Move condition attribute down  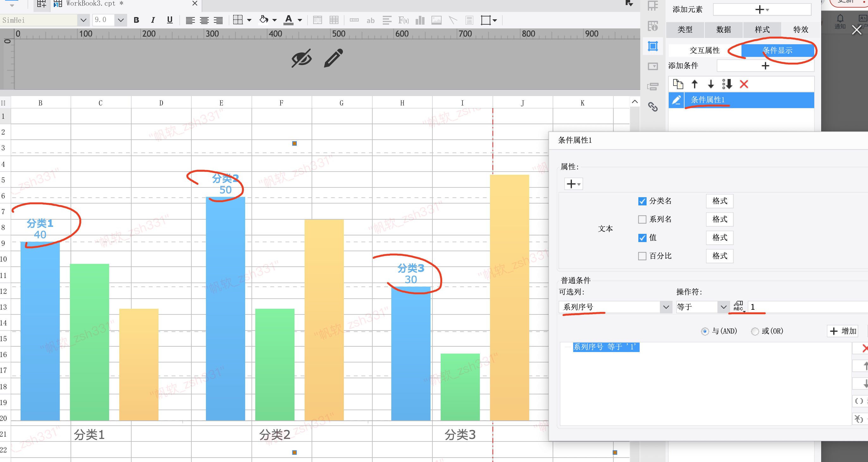[x=711, y=84]
